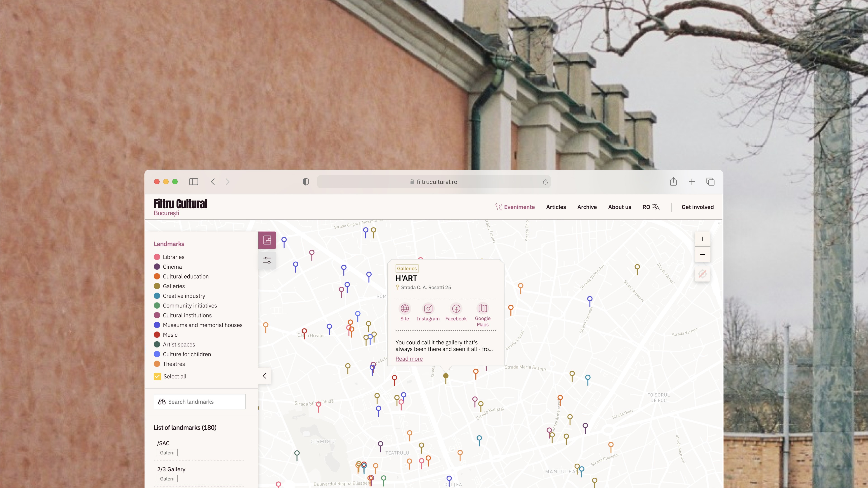Switch to the Archive section
868x488 pixels.
pyautogui.click(x=587, y=207)
